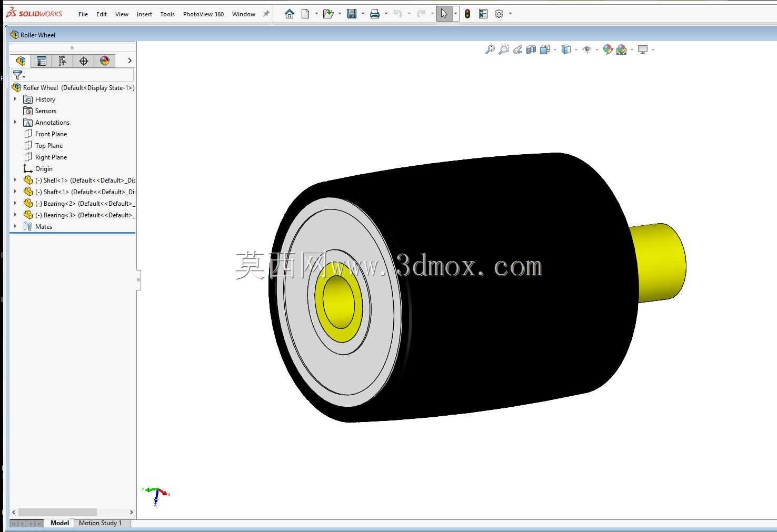Open the Open-file dropdown arrow

click(340, 14)
